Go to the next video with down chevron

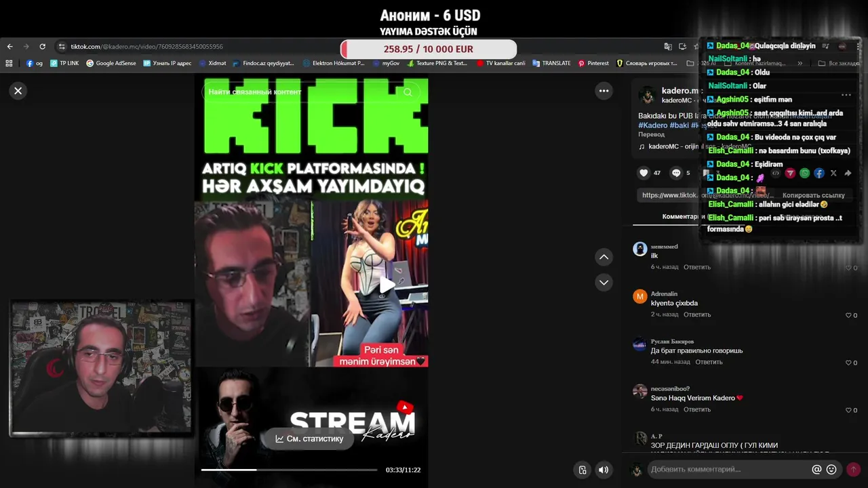[x=604, y=282]
